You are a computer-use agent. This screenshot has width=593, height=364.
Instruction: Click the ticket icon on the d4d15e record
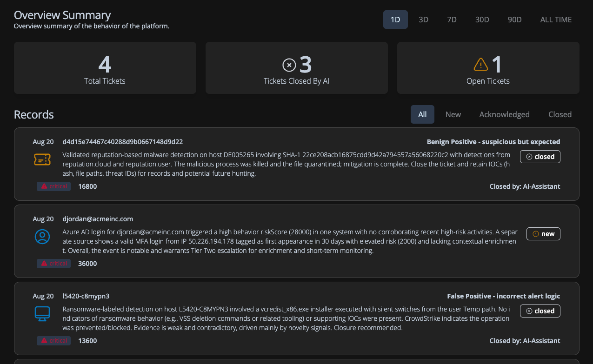(x=43, y=159)
